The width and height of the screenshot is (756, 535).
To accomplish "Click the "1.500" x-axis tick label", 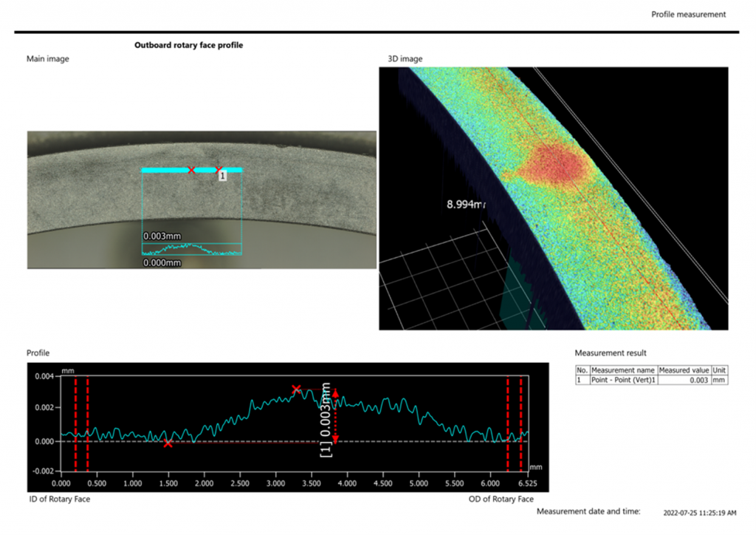I will click(168, 483).
